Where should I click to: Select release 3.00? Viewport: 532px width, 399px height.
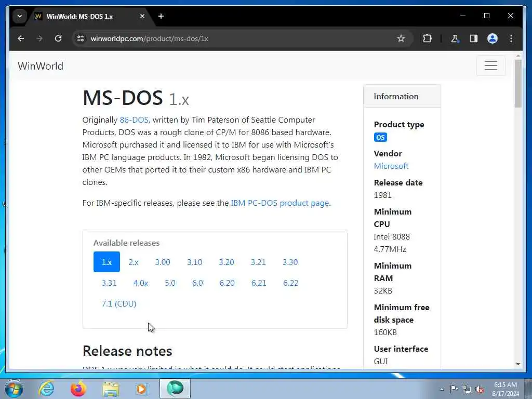163,262
